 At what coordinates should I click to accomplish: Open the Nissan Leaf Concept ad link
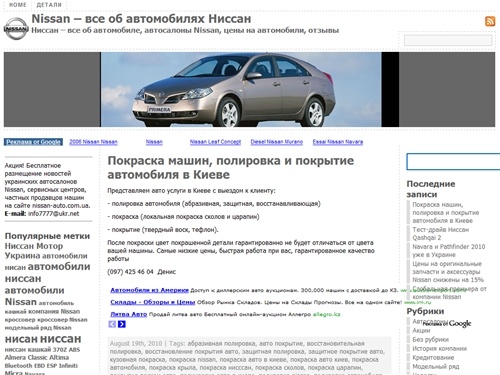(215, 142)
